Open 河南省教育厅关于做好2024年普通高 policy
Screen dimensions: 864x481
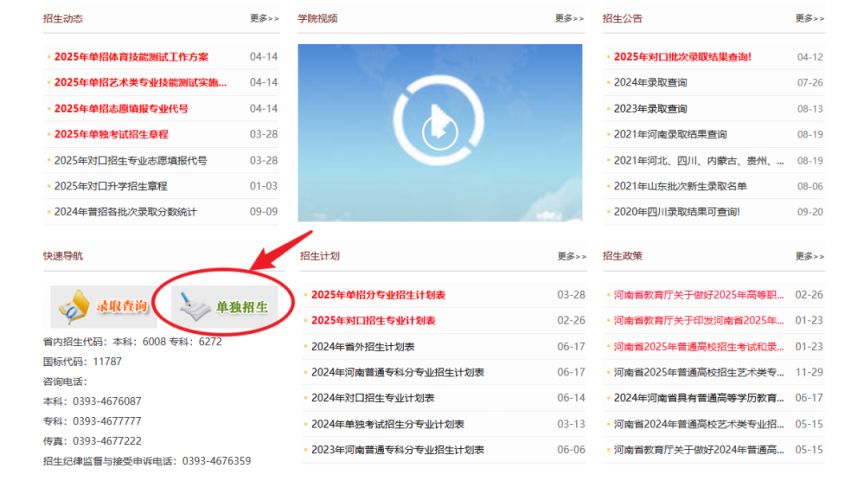699,450
